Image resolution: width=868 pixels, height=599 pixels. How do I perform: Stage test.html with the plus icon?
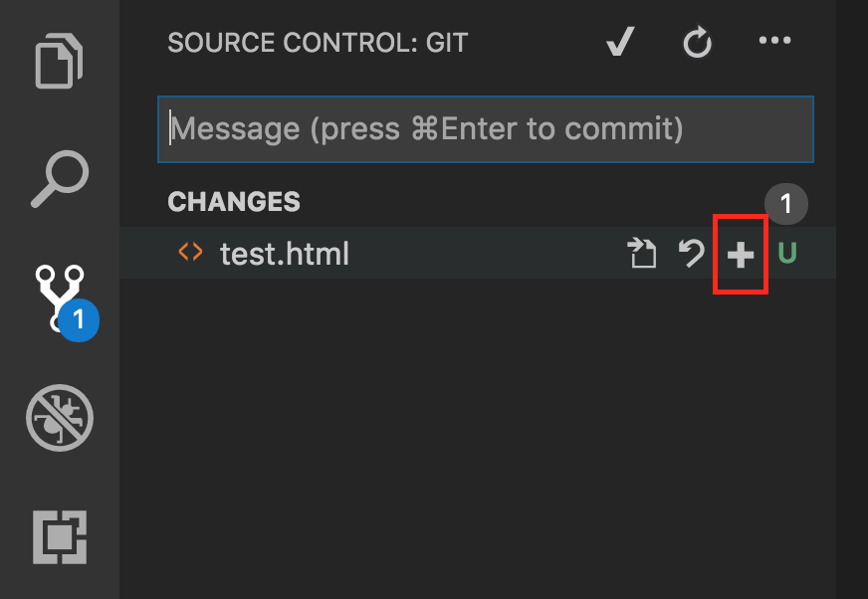click(740, 256)
